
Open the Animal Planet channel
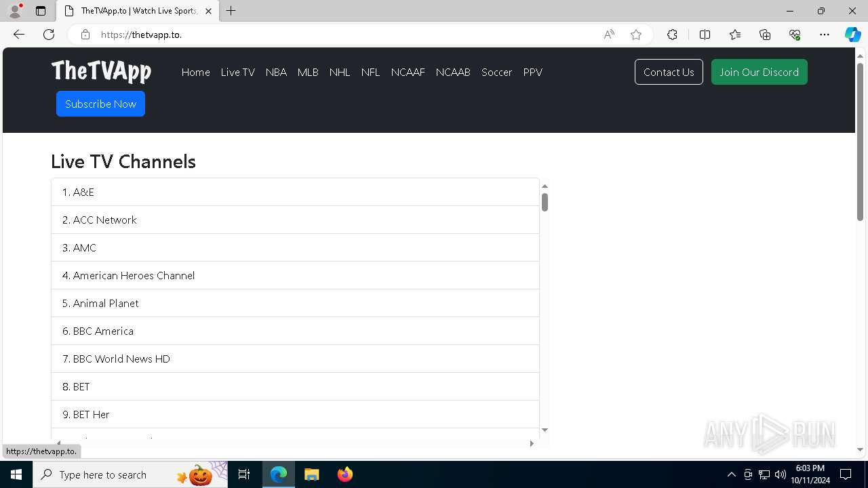pos(295,304)
